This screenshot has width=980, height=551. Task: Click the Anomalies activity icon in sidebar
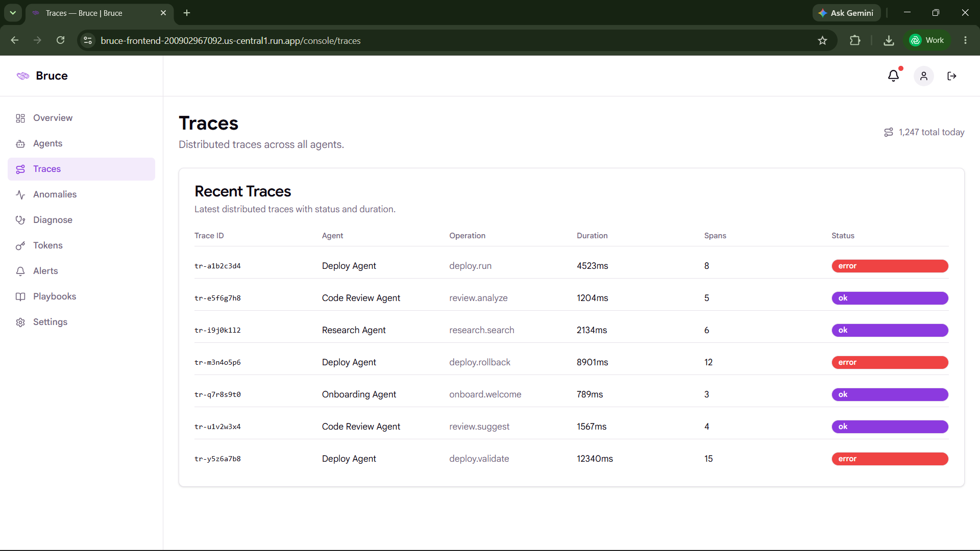(x=20, y=195)
